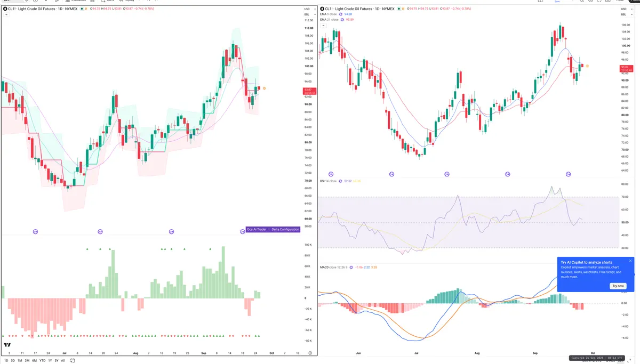This screenshot has height=364, width=640.
Task: Select the 6M time range button
Action: pos(34,360)
